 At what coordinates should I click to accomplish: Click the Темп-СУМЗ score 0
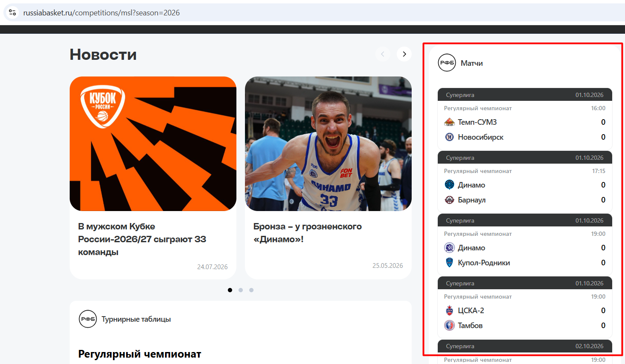[603, 122]
